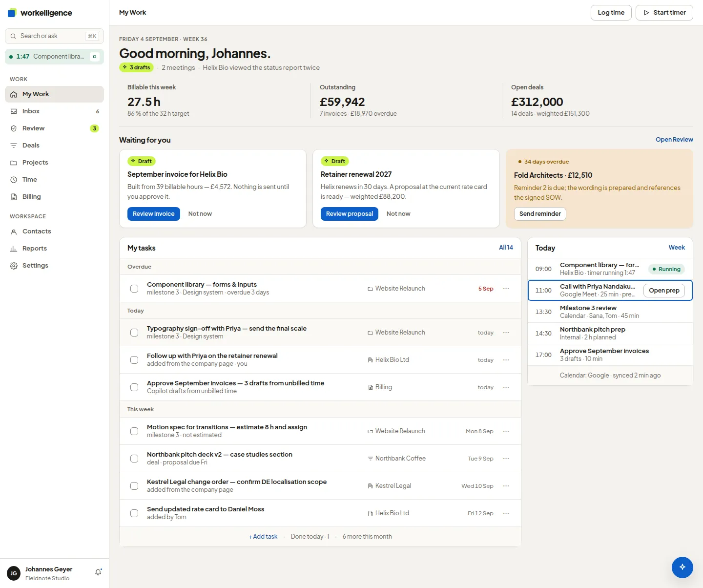Image resolution: width=703 pixels, height=588 pixels.
Task: Check Send updated rate card to Daniel Moss
Action: click(x=134, y=513)
